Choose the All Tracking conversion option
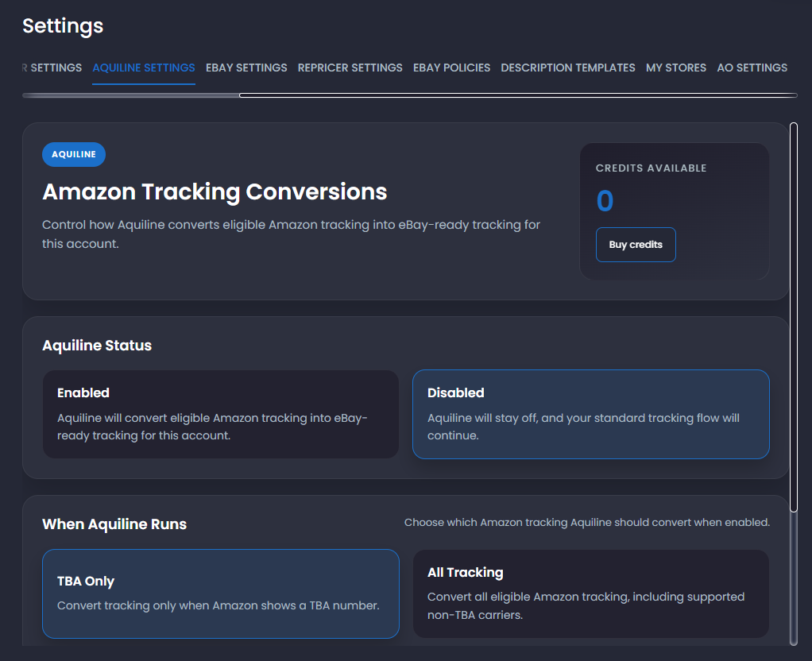Viewport: 812px width, 661px height. click(x=591, y=593)
